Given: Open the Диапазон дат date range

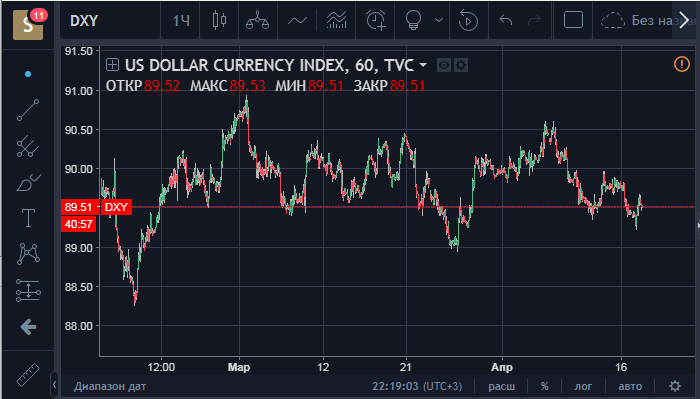Looking at the screenshot, I should [110, 386].
